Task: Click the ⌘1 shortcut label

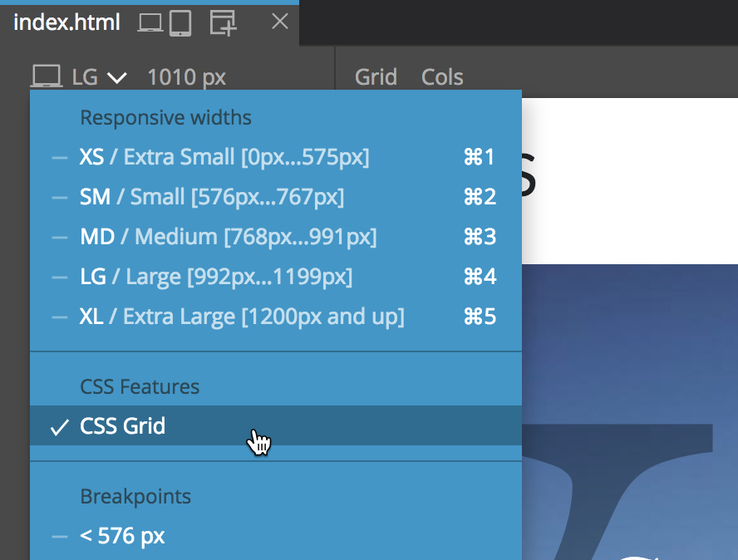Action: 479,157
